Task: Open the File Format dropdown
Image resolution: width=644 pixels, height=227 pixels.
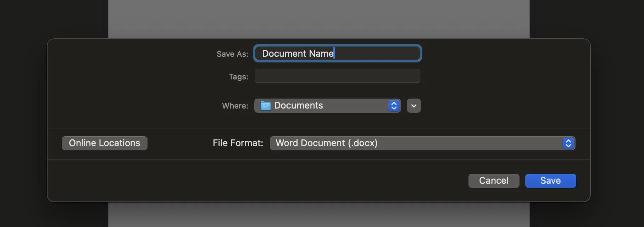Action: pyautogui.click(x=422, y=143)
